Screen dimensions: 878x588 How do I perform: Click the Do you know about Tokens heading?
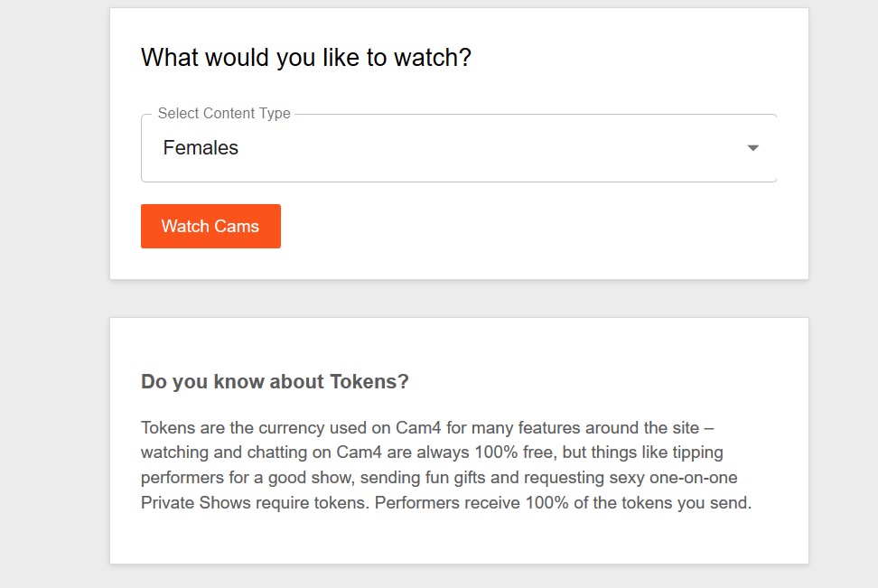[275, 381]
